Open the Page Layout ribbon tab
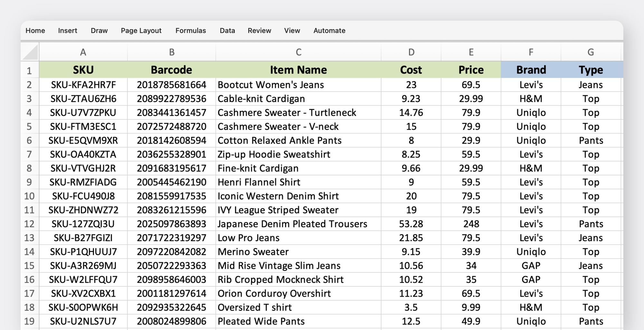The width and height of the screenshot is (644, 330). pos(141,31)
